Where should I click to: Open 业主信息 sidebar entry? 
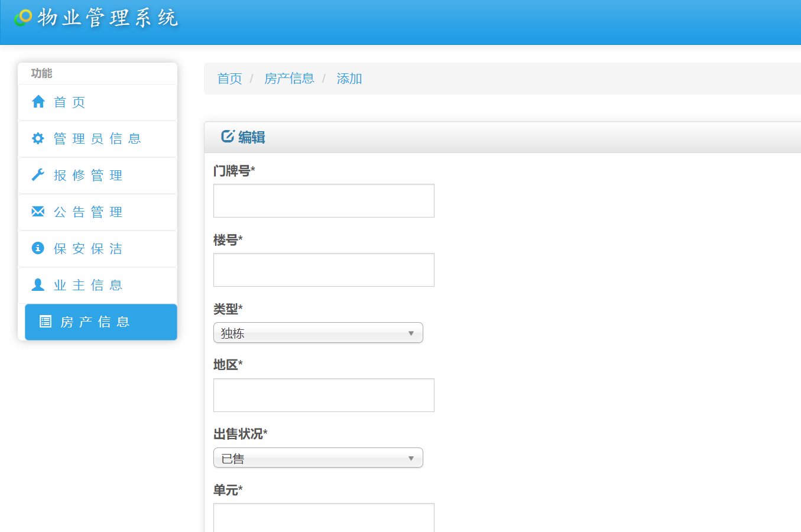pos(98,286)
